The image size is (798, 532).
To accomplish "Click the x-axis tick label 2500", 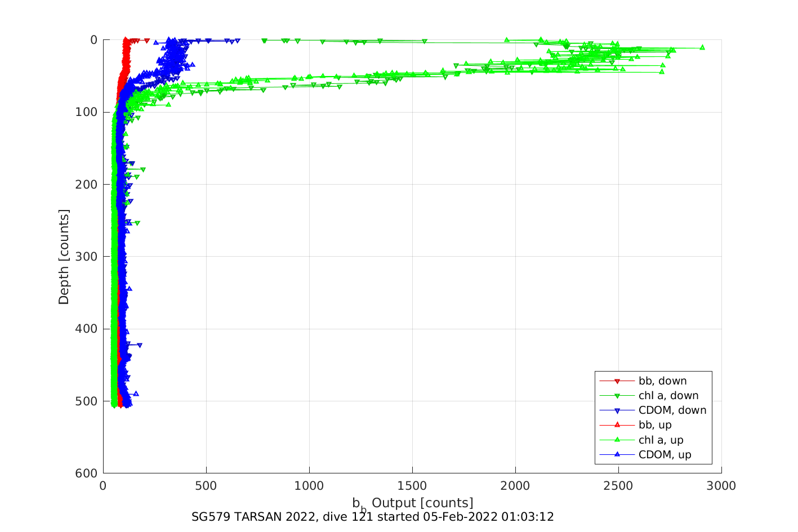I will (x=618, y=486).
